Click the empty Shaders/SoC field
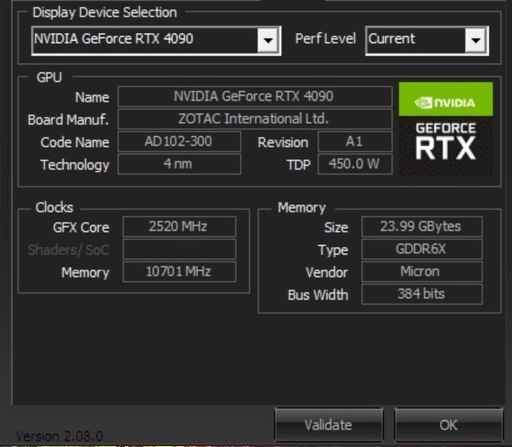Image resolution: width=512 pixels, height=447 pixels. pos(179,249)
